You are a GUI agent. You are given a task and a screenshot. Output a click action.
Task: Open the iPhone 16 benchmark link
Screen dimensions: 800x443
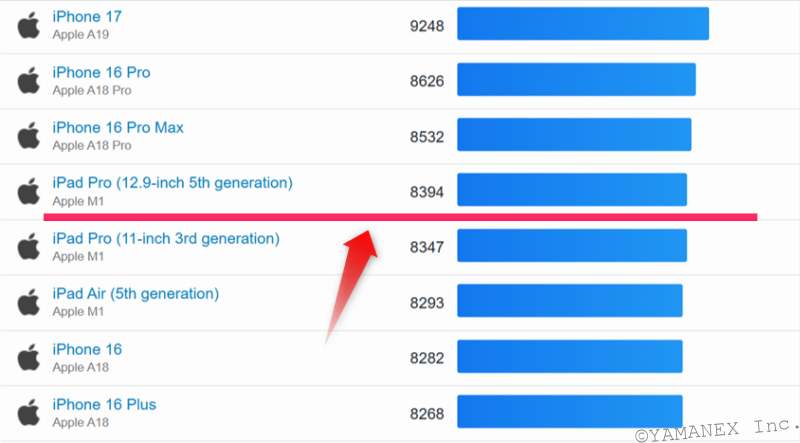pyautogui.click(x=87, y=349)
